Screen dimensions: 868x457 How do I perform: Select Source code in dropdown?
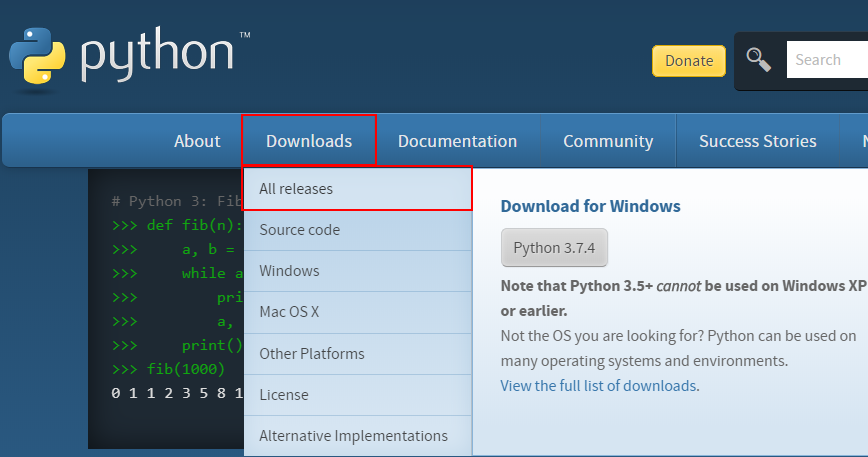[358, 230]
